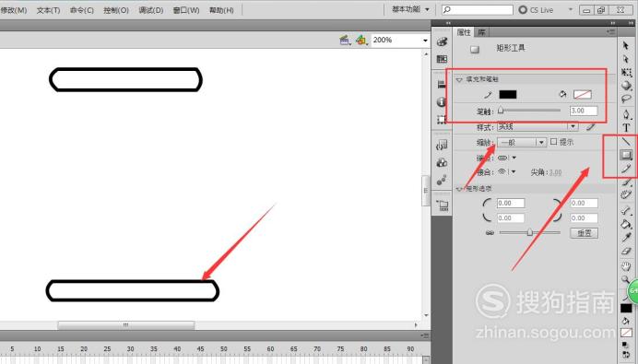Click the CS Live button
This screenshot has width=638, height=364.
click(x=537, y=10)
